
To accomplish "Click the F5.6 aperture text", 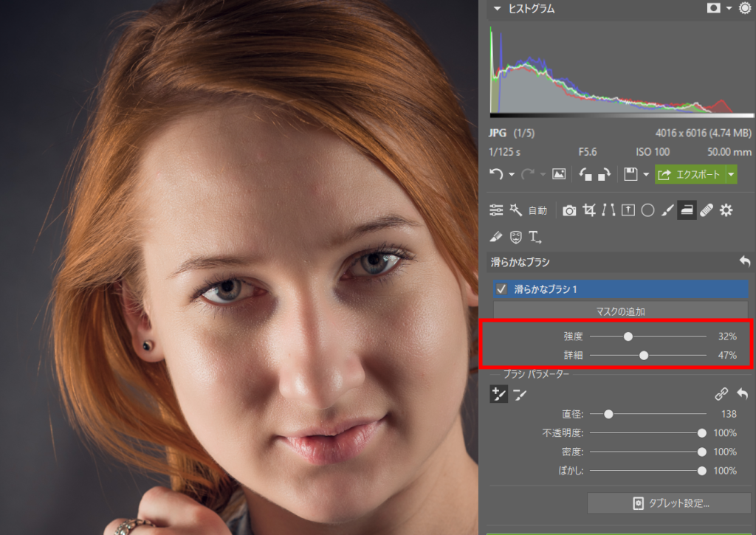I will pyautogui.click(x=588, y=152).
